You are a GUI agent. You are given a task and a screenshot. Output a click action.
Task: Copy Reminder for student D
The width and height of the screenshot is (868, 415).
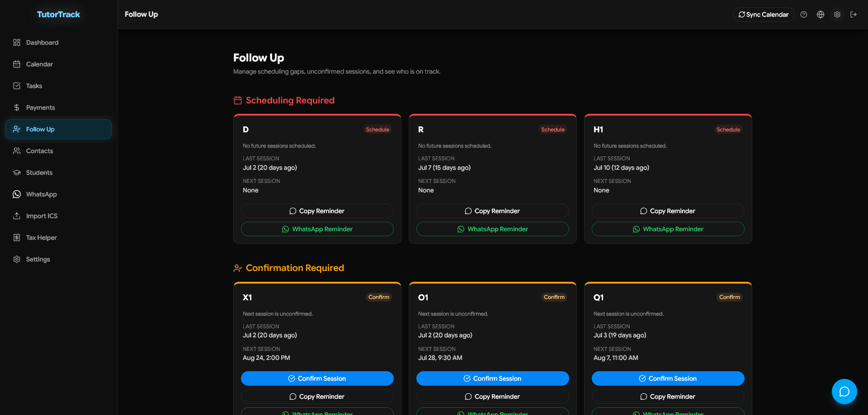point(317,211)
